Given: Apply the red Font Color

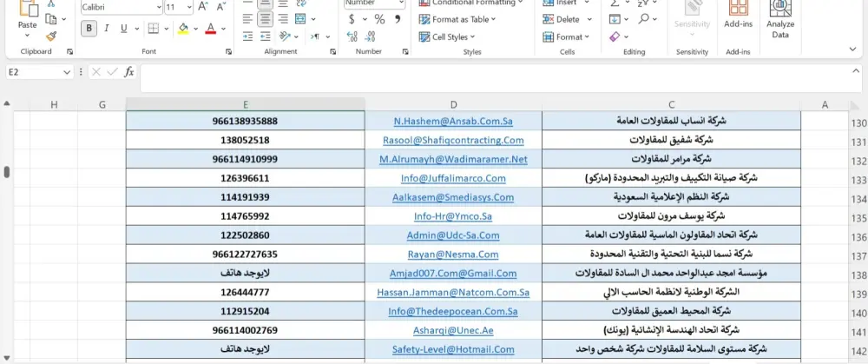Looking at the screenshot, I should [x=210, y=29].
